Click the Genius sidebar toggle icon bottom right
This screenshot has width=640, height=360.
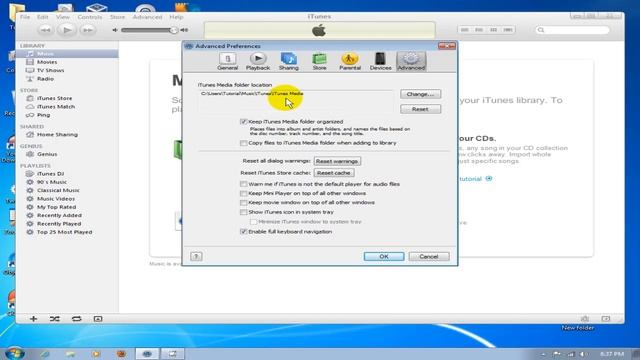pos(606,318)
